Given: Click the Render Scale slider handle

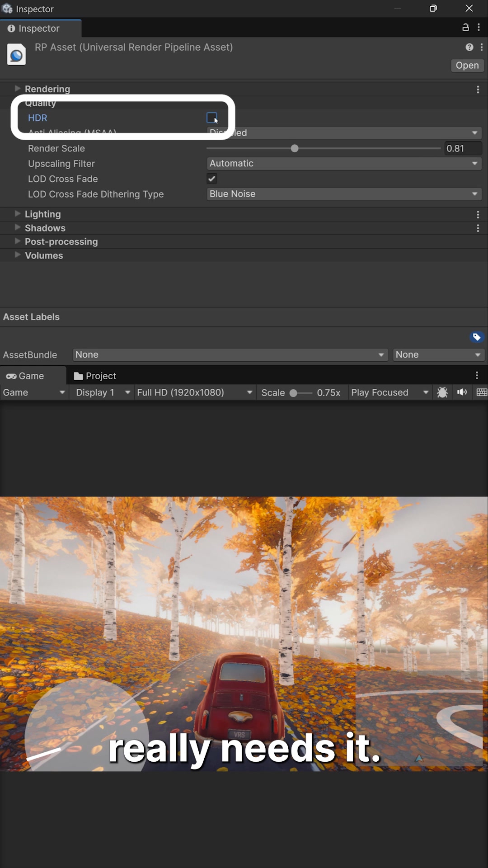Looking at the screenshot, I should [295, 148].
